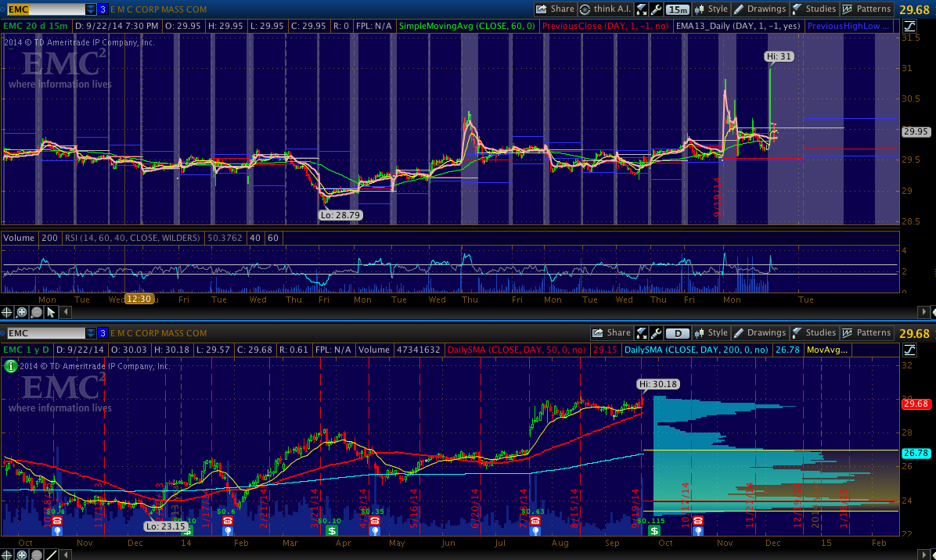
Task: Open the Studies menu in top chart
Action: pyautogui.click(x=814, y=9)
